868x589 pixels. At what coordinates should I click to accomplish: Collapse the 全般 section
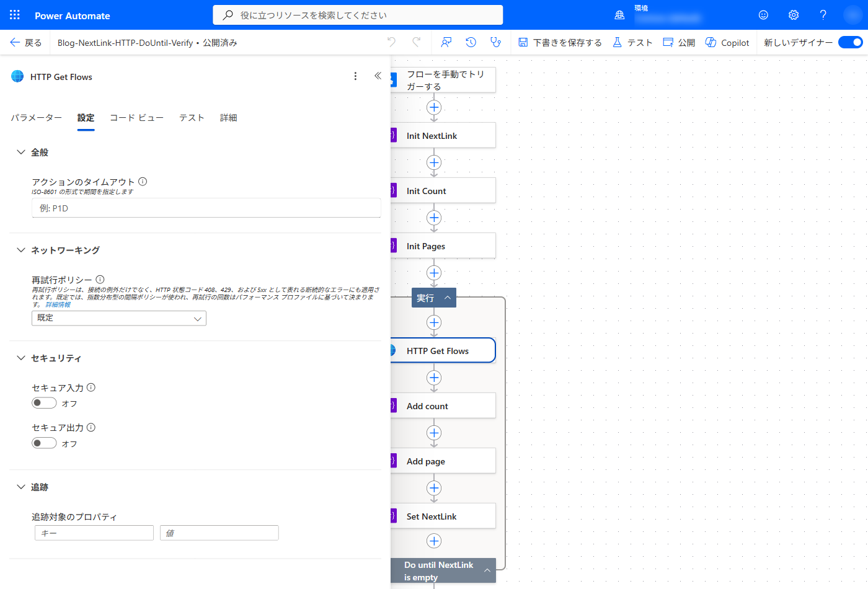pyautogui.click(x=21, y=152)
